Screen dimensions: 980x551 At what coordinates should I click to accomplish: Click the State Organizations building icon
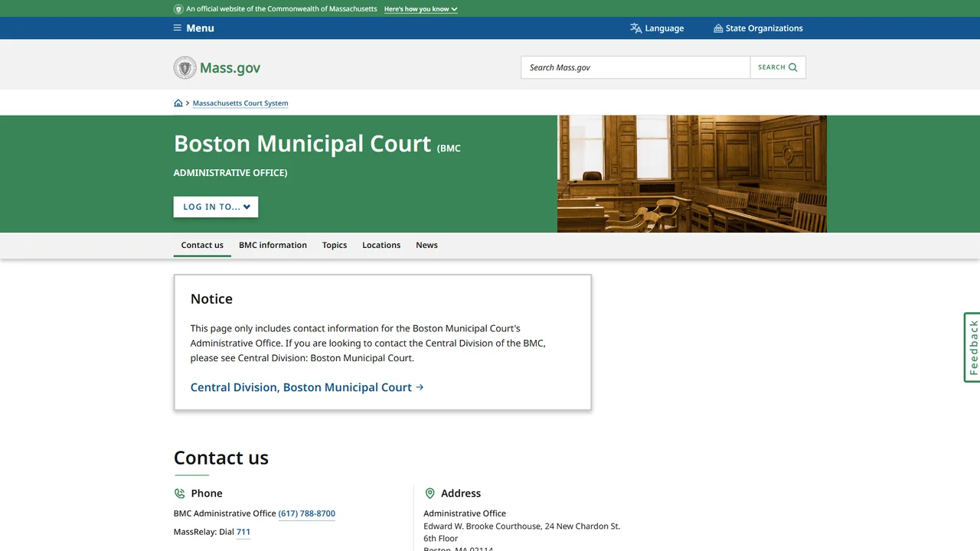coord(718,28)
